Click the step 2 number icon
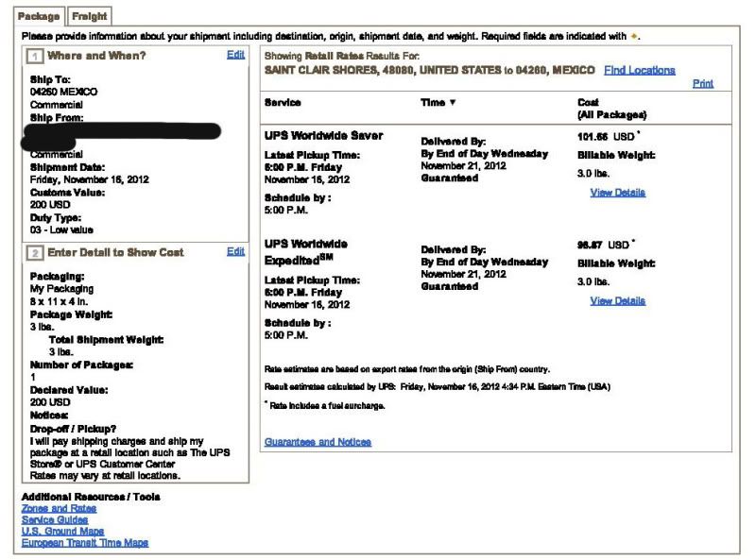Viewport: 756px width, 560px height. [x=35, y=252]
